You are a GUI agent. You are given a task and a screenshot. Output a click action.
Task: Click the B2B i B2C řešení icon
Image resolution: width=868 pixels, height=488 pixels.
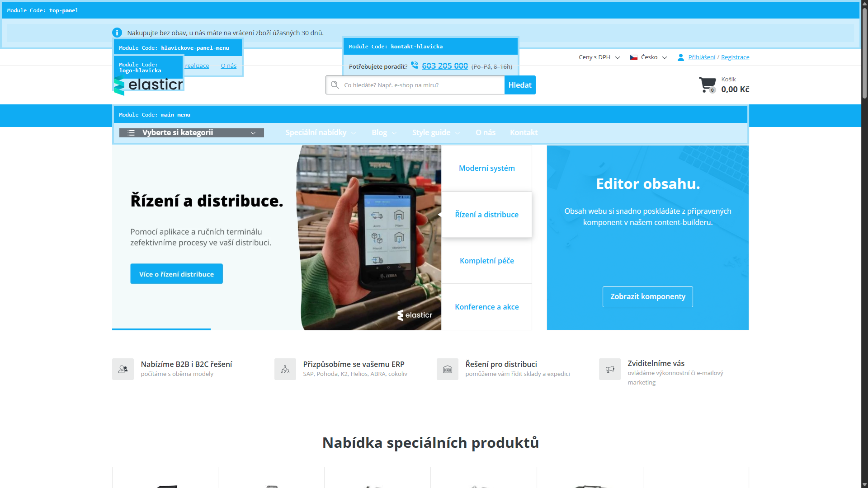click(123, 369)
